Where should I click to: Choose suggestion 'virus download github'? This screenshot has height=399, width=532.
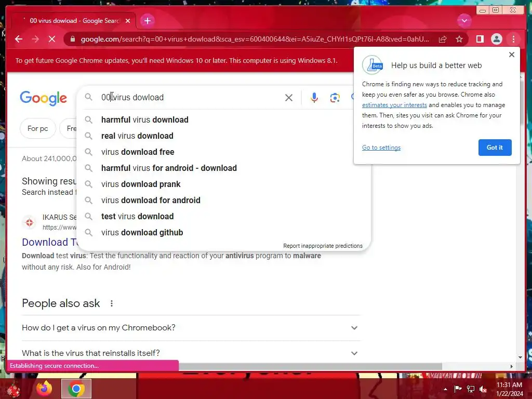click(x=224, y=232)
